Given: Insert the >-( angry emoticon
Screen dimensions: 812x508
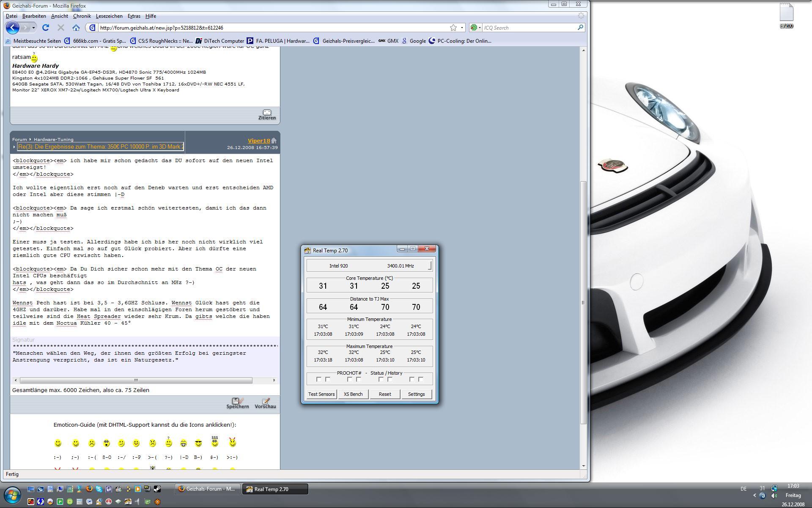Looking at the screenshot, I should [x=153, y=443].
